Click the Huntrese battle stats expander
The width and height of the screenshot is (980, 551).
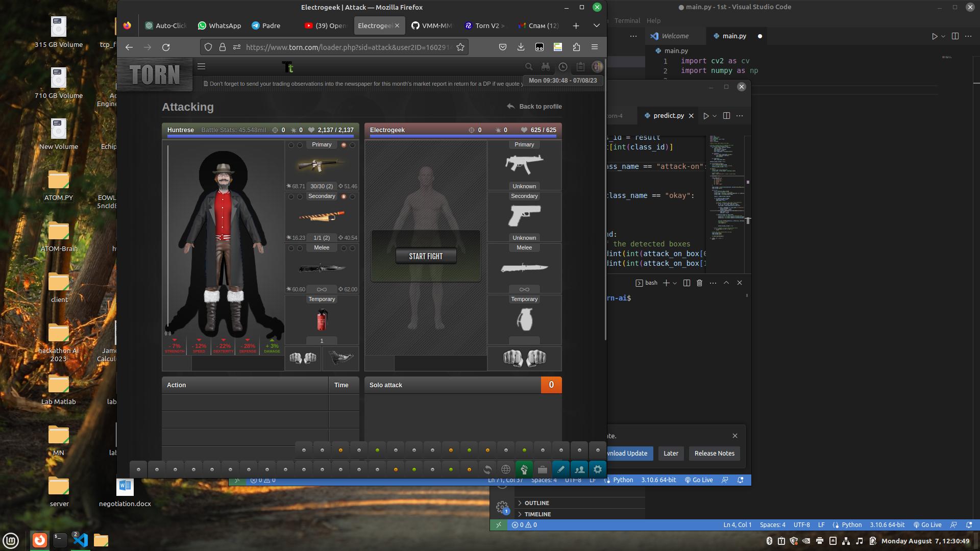click(x=234, y=129)
